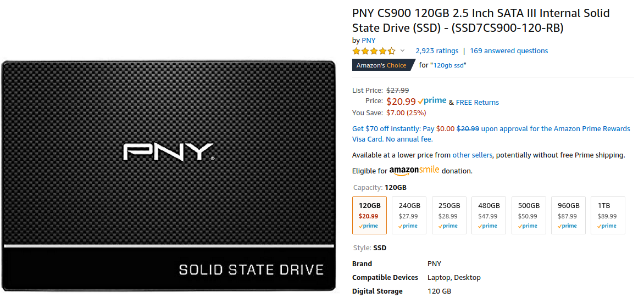Choose the 500GB capacity option

click(x=529, y=216)
